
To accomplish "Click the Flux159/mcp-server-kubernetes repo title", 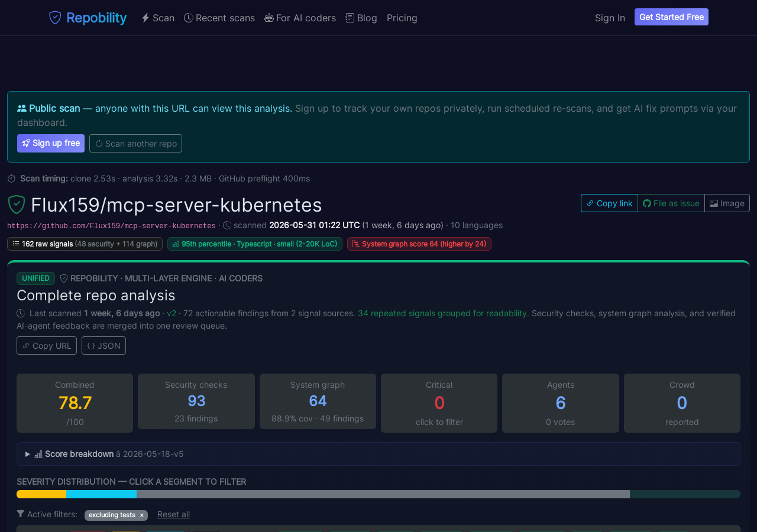I will point(176,205).
